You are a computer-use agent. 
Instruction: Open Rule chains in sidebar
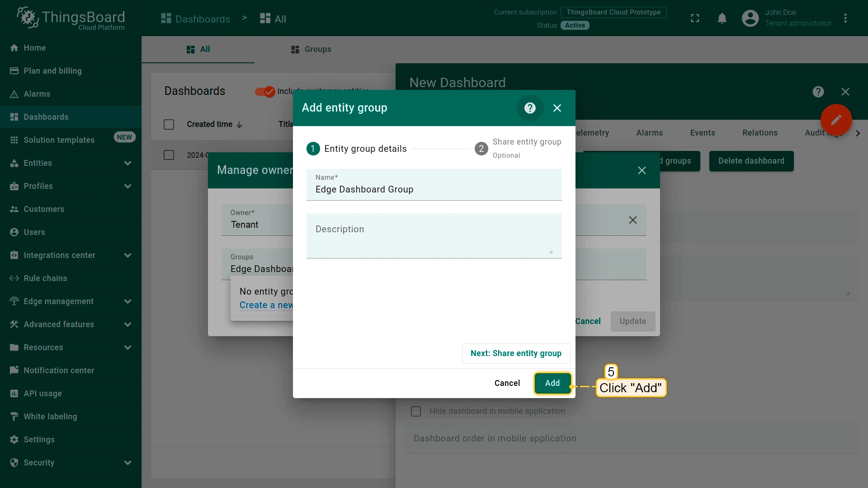pyautogui.click(x=45, y=278)
